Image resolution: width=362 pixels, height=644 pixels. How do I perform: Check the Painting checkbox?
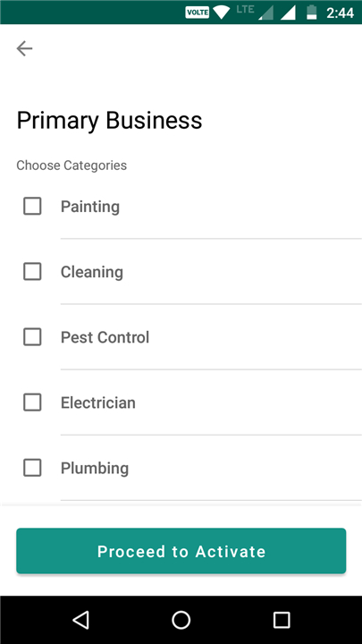pyautogui.click(x=32, y=207)
